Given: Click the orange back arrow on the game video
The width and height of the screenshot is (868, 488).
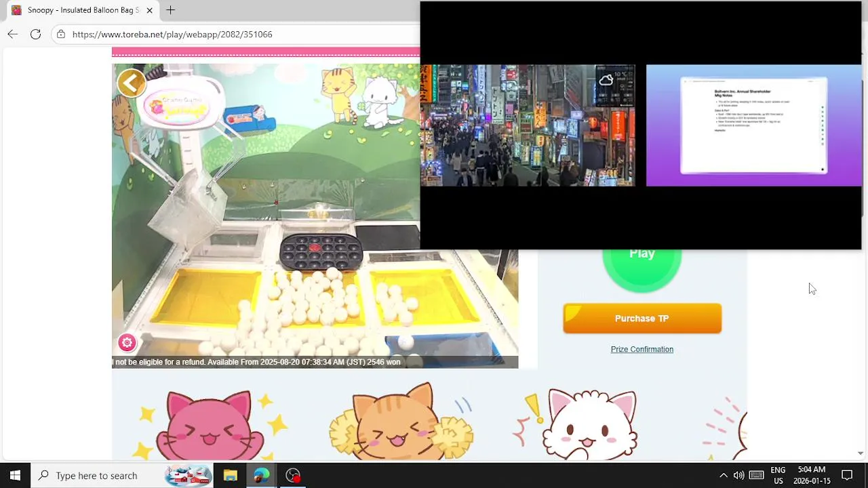Looking at the screenshot, I should pyautogui.click(x=131, y=83).
